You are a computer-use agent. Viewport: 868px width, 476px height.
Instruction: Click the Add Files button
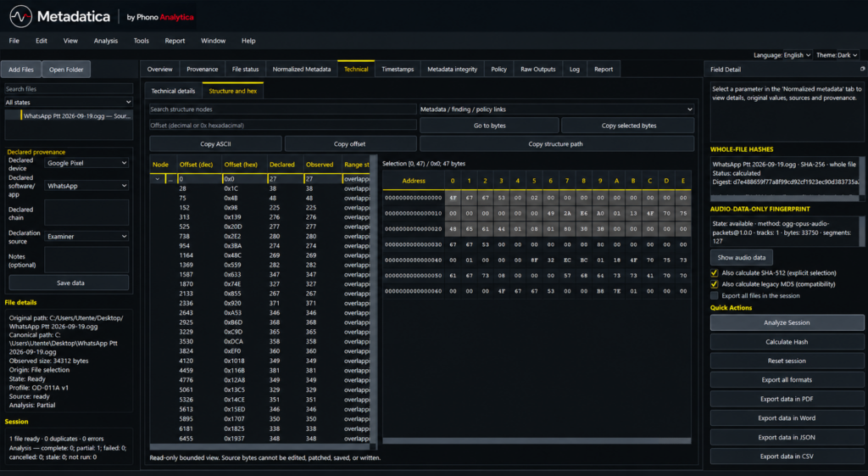tap(21, 70)
